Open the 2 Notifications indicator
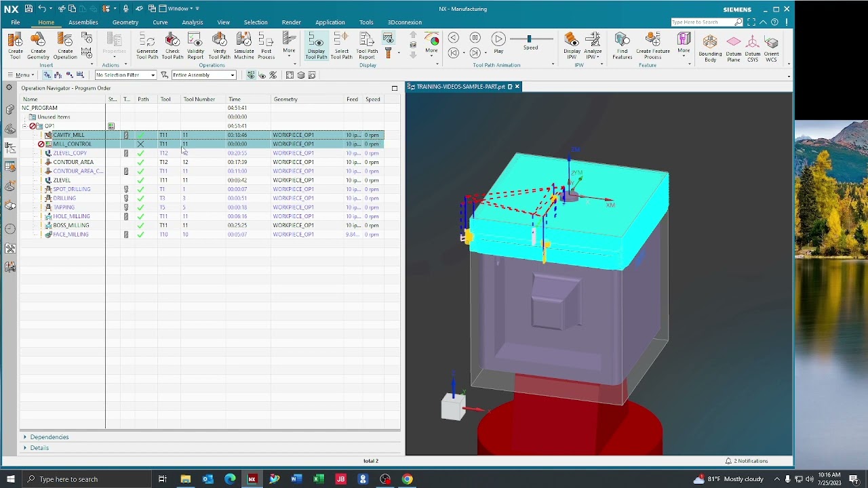 coord(747,461)
